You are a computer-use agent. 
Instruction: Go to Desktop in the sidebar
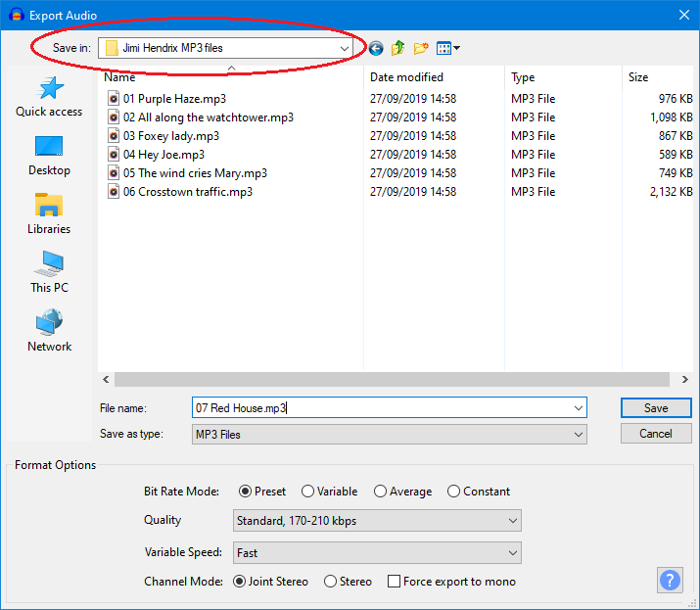point(49,157)
